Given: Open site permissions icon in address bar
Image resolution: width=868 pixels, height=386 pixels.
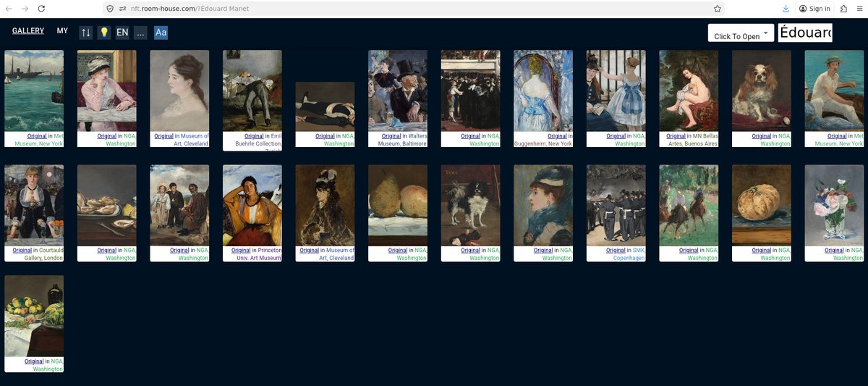Looking at the screenshot, I should [122, 9].
